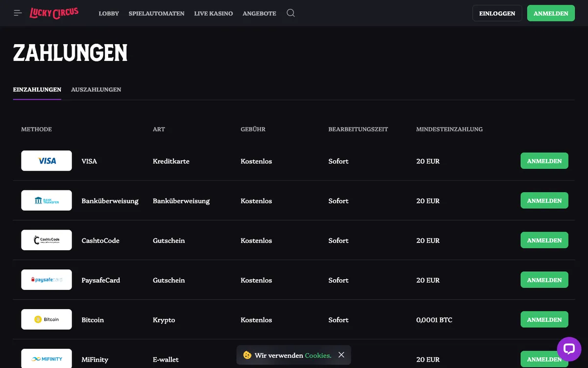
Task: Click the Gebühr column header
Action: tap(253, 130)
